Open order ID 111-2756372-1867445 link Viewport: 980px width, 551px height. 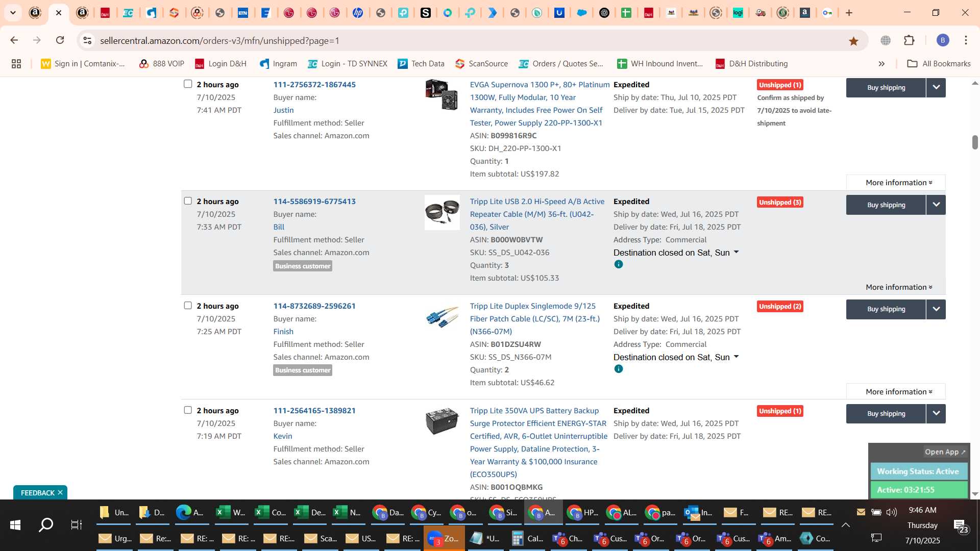click(x=314, y=85)
